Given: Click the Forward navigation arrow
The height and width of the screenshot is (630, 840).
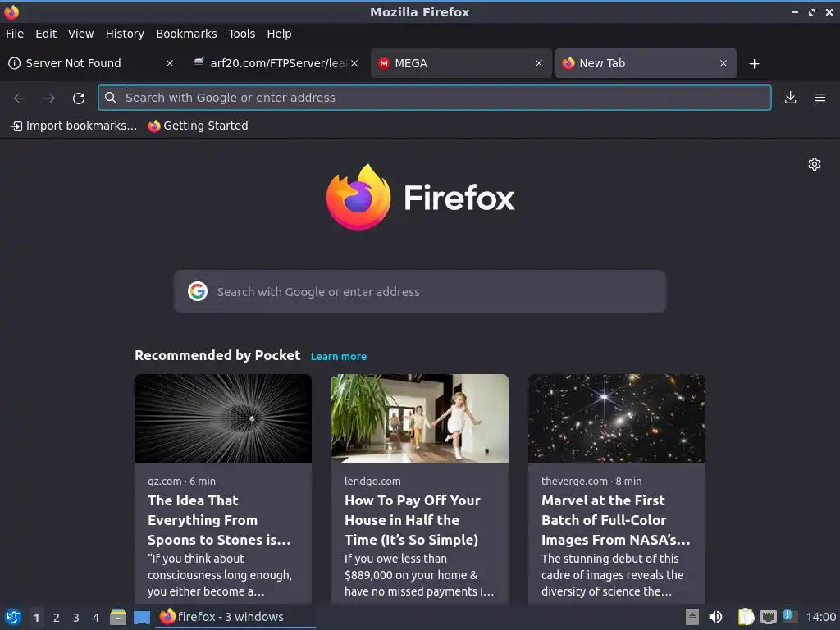Looking at the screenshot, I should [49, 98].
